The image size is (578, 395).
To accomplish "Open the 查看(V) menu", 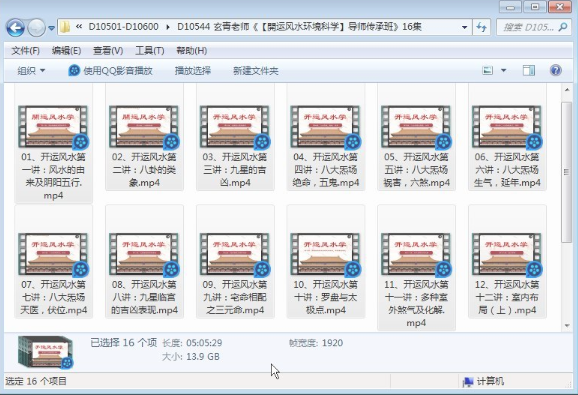I will click(108, 51).
